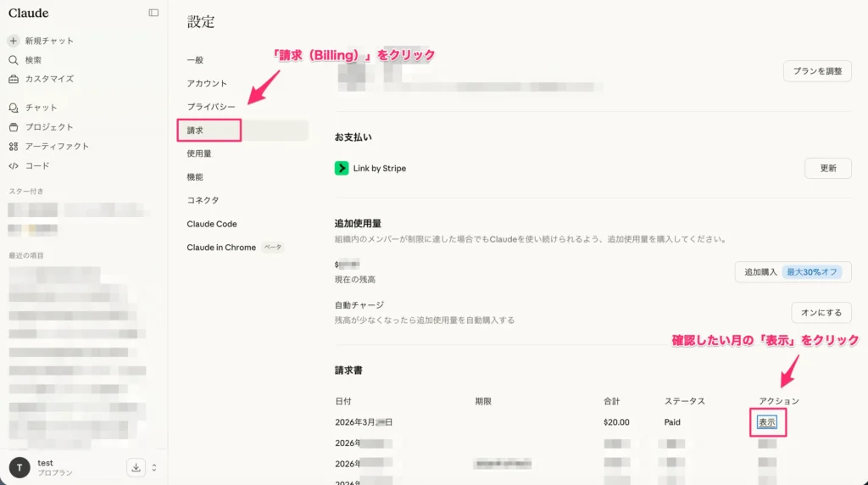Open カスタマイズ in the sidebar
The height and width of the screenshot is (485, 868).
point(48,79)
